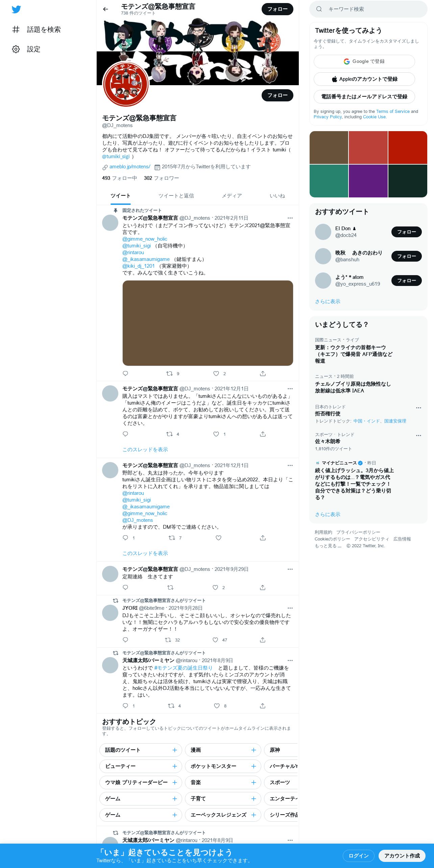Reply to 天城凛太郎 tweet about 誕生日祭り
Screen dimensions: 434x868
point(125,706)
